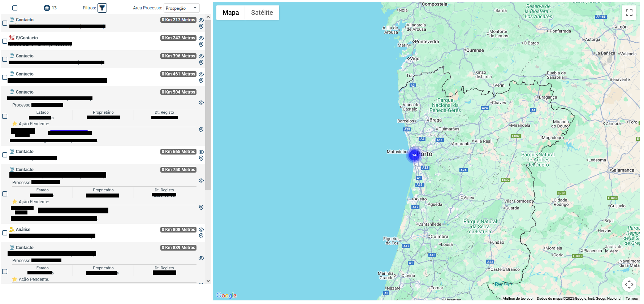This screenshot has height=304, width=644.
Task: View the 0 Km 247 Metros record
Action: [x=201, y=38]
